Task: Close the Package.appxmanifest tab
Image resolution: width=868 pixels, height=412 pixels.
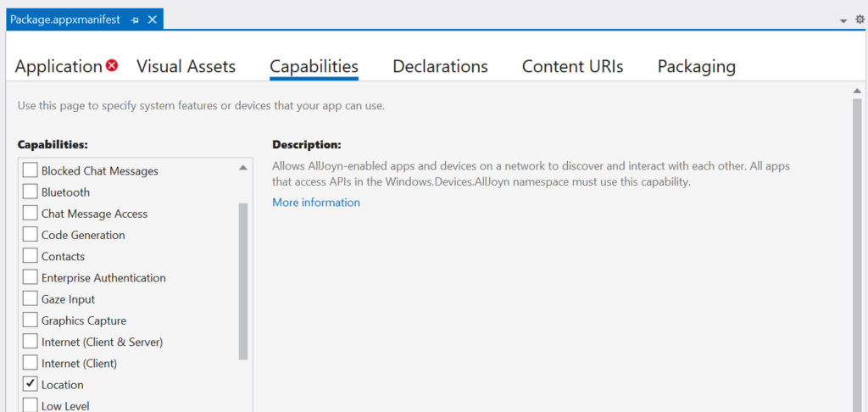Action: coord(153,19)
